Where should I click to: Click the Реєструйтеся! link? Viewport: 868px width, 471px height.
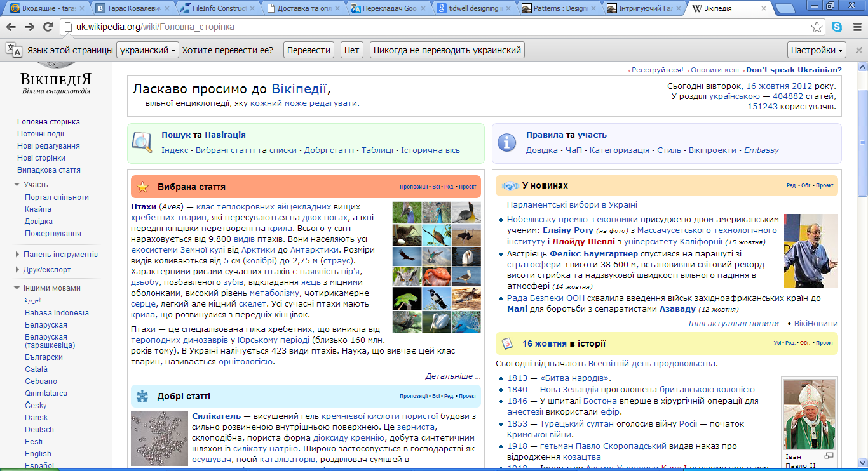[x=657, y=70]
